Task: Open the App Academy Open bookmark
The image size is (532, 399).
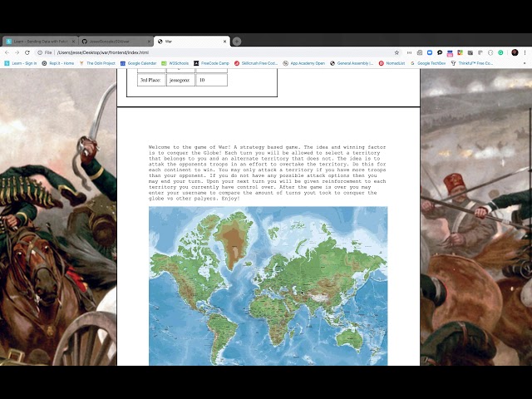Action: point(304,63)
